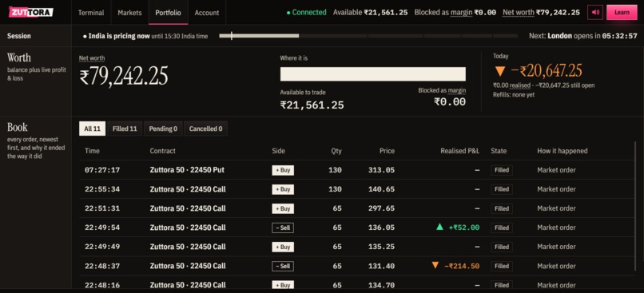Screen dimensions: 644x293
Task: Click the London opens countdown 05:32:57
Action: 620,36
